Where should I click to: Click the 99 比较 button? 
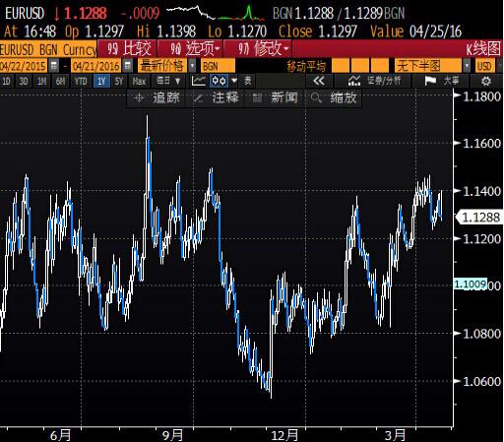(x=127, y=49)
